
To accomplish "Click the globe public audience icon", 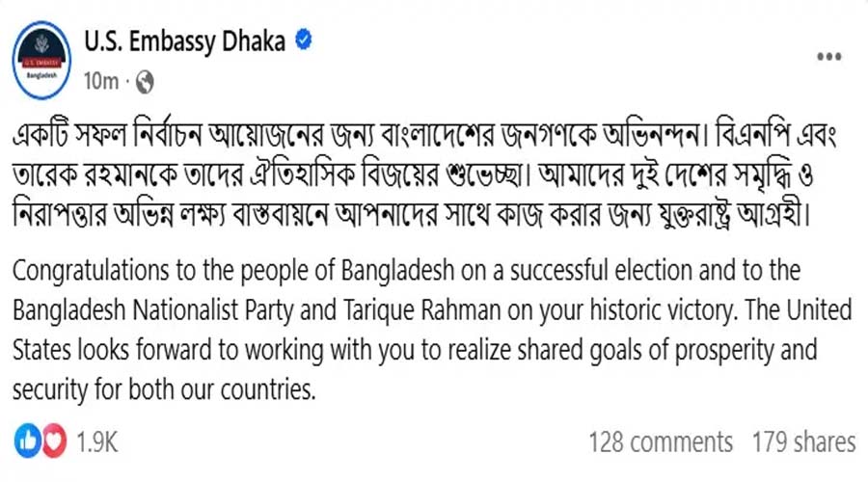I will point(145,82).
